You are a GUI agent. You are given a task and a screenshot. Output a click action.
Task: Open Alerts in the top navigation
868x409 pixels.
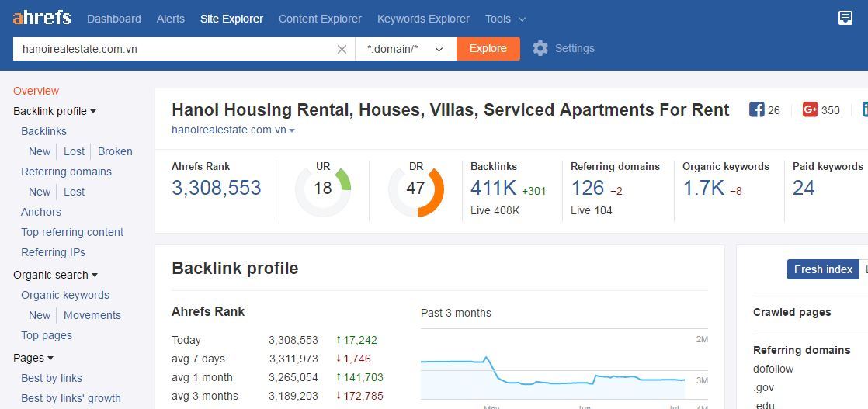(x=171, y=19)
